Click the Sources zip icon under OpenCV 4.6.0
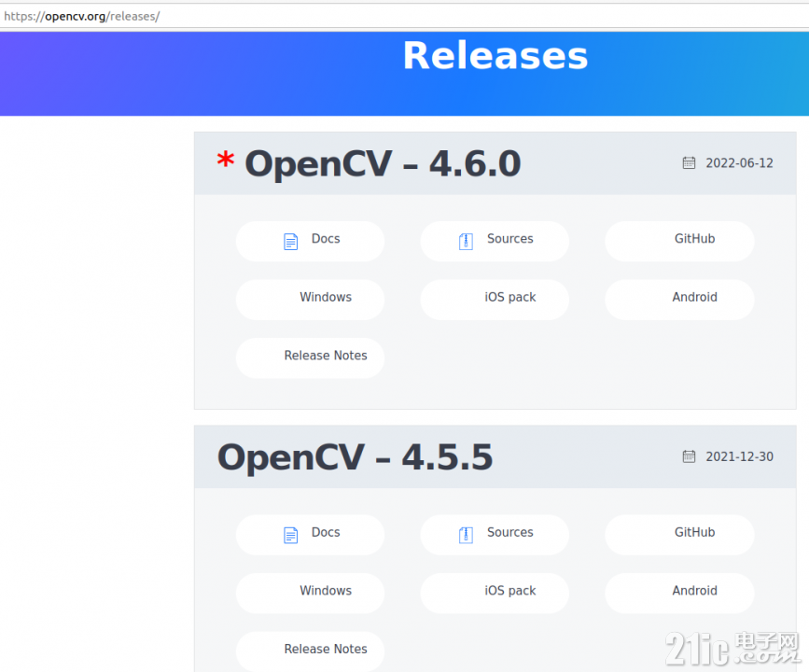 [x=466, y=242]
